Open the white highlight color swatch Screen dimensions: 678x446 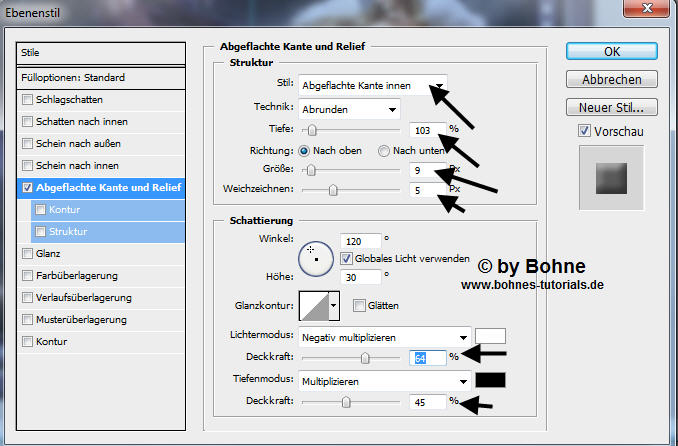(490, 336)
